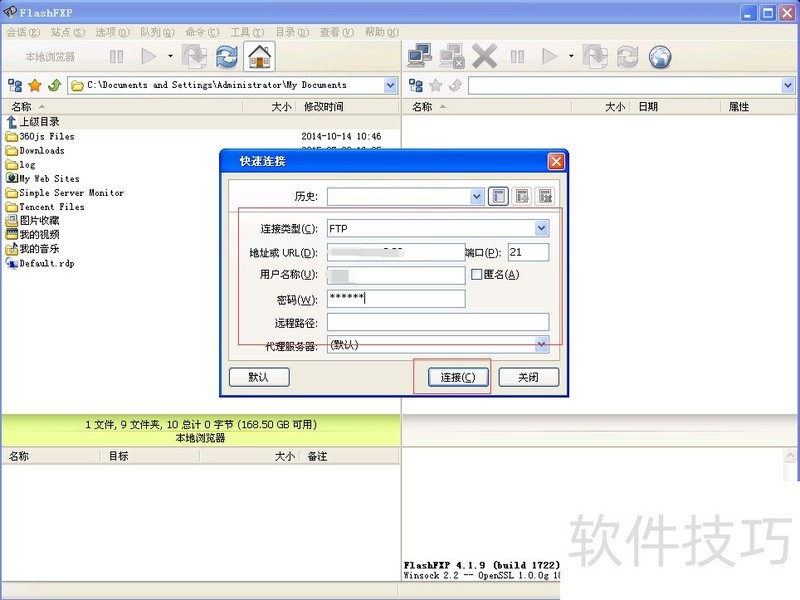Click first icon beside the 历史 dropdown

(499, 197)
